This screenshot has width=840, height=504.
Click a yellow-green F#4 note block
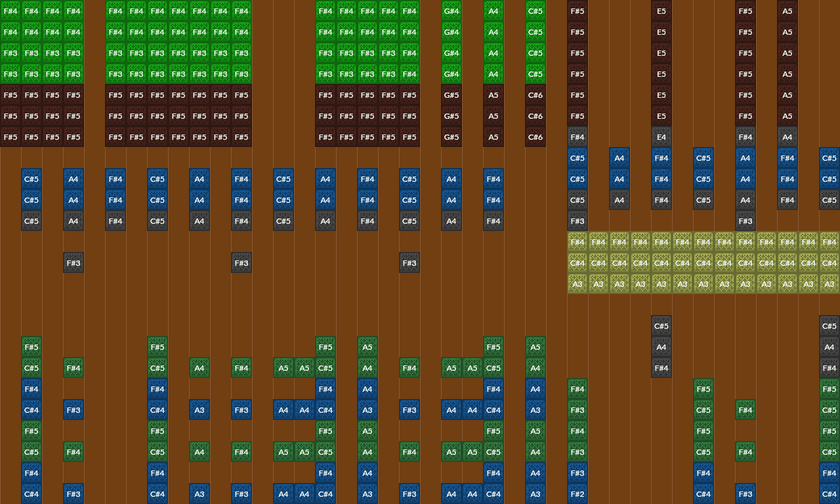(x=577, y=241)
